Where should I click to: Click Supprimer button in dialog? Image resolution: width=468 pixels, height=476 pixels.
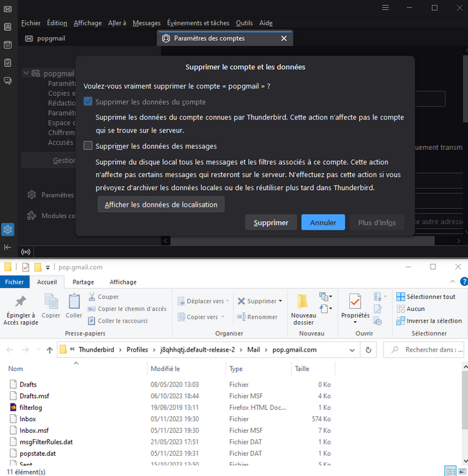(x=271, y=223)
